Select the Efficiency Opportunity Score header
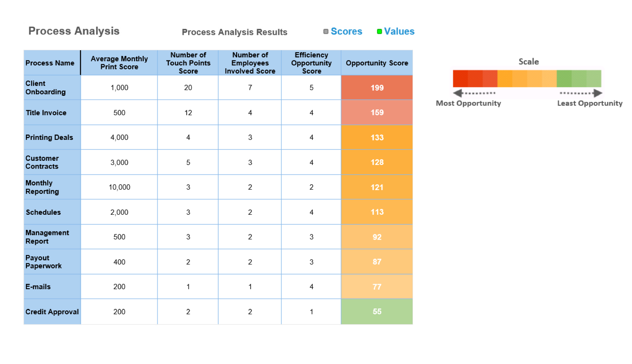Screen dimensions: 632x364 (311, 63)
